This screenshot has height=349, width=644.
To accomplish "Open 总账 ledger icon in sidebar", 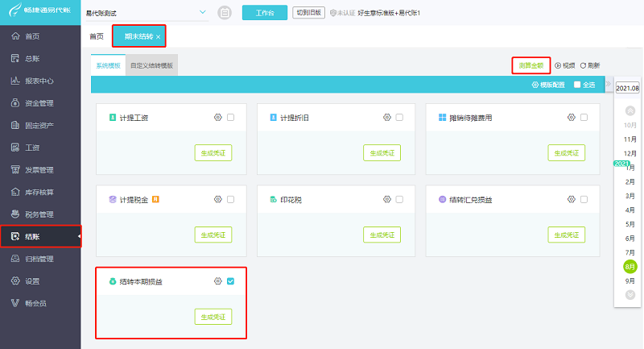I will 15,58.
